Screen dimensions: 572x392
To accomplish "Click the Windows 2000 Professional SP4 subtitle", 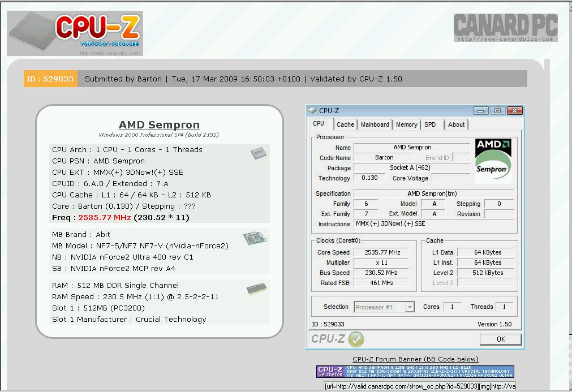I will 158,135.
